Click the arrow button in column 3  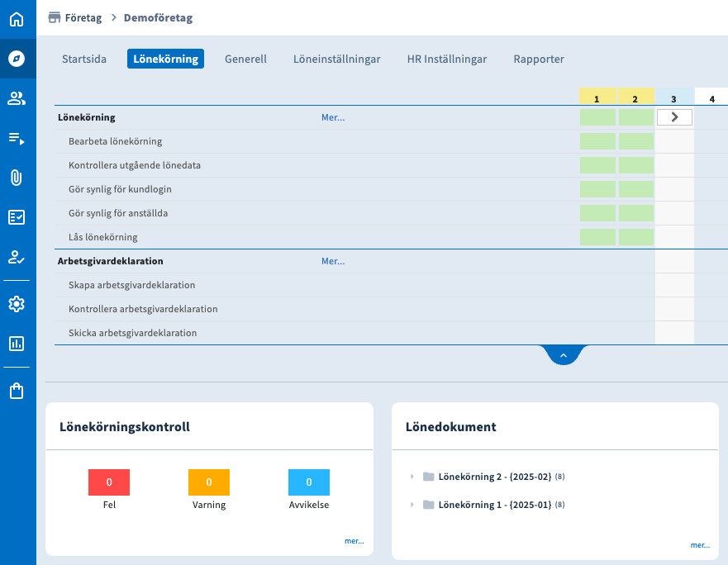(674, 117)
